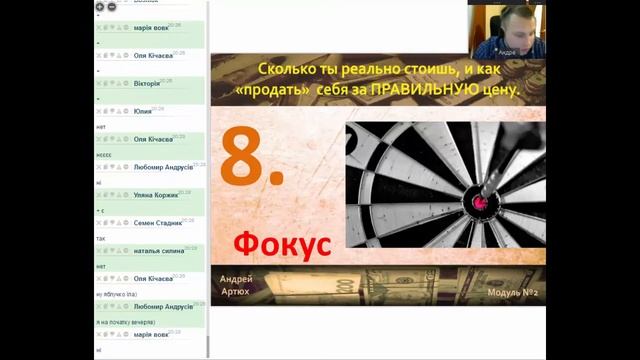
Task: Click the chat message 'так'
Action: pos(101,238)
